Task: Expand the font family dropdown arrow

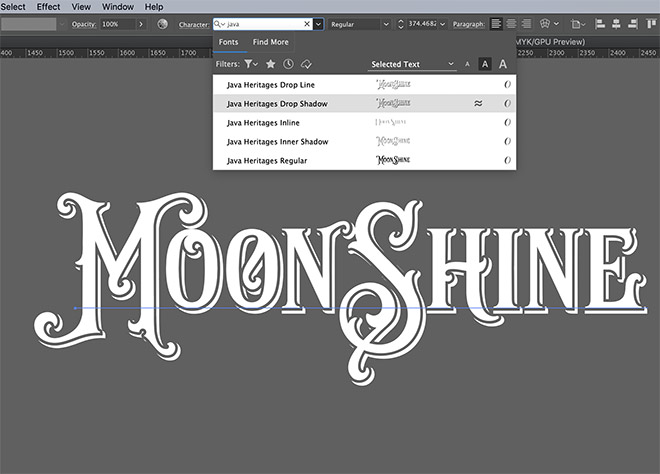Action: point(319,23)
